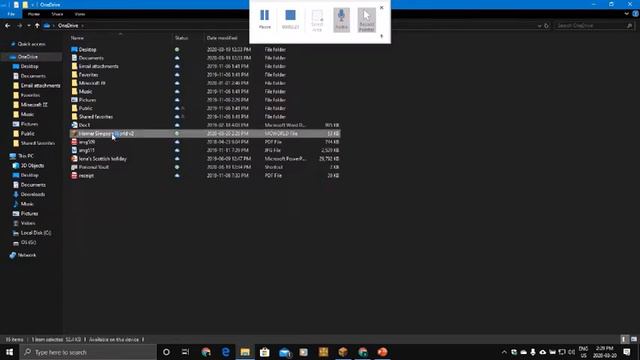The height and width of the screenshot is (360, 640).
Task: Click the taskbar search box
Action: pos(88,352)
